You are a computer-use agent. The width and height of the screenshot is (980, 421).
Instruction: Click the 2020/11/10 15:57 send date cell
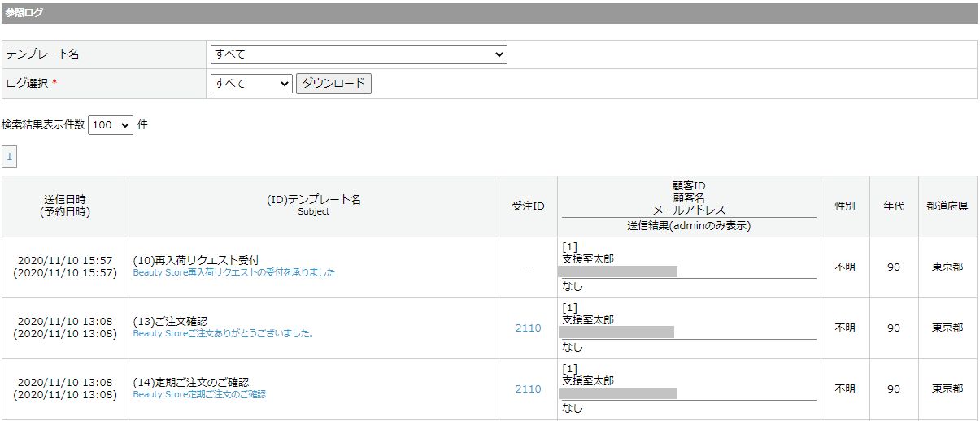[x=65, y=261]
